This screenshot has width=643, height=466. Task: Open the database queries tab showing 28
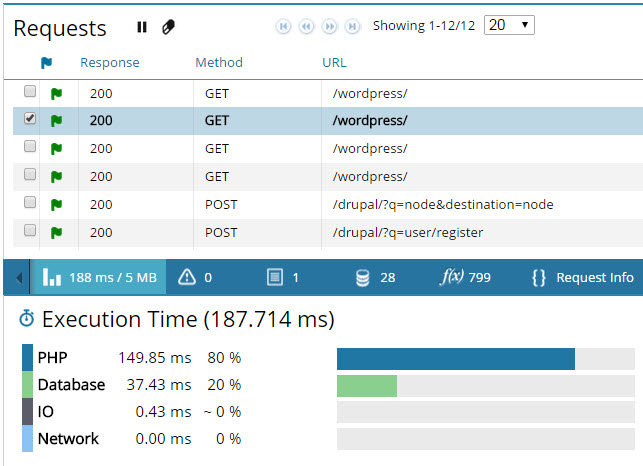(x=375, y=277)
